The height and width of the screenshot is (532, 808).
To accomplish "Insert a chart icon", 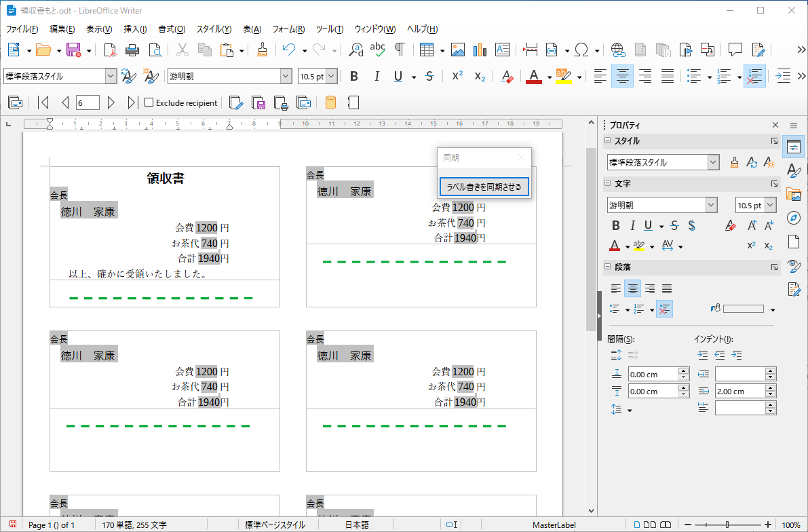I will [x=480, y=50].
